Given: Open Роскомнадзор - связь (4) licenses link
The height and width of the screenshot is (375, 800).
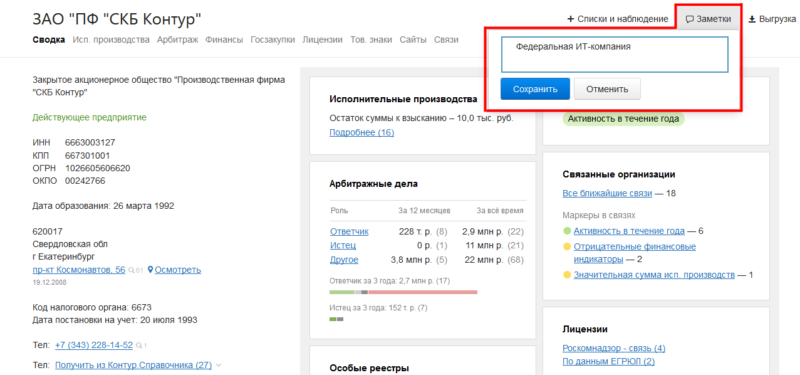Looking at the screenshot, I should [614, 348].
